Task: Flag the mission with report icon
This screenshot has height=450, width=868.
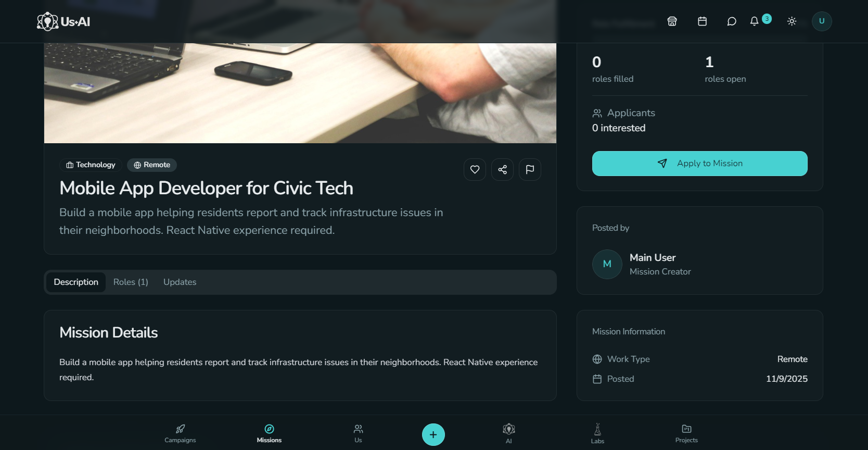Action: (530, 169)
